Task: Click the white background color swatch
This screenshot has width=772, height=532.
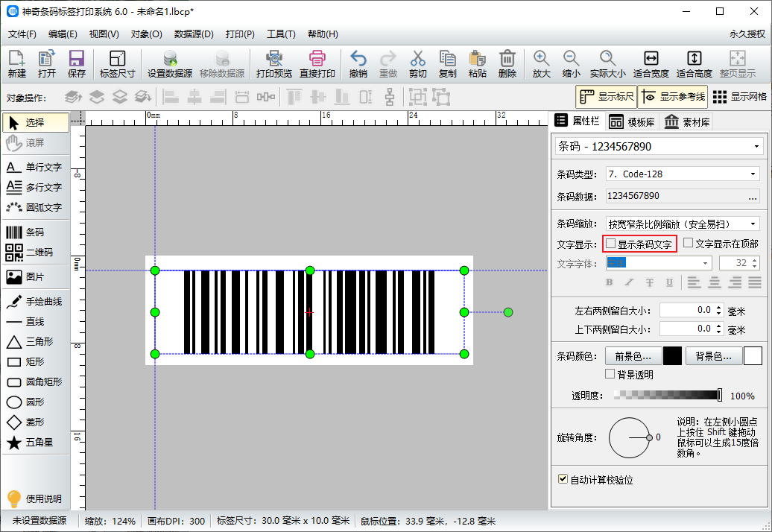Action: (753, 356)
